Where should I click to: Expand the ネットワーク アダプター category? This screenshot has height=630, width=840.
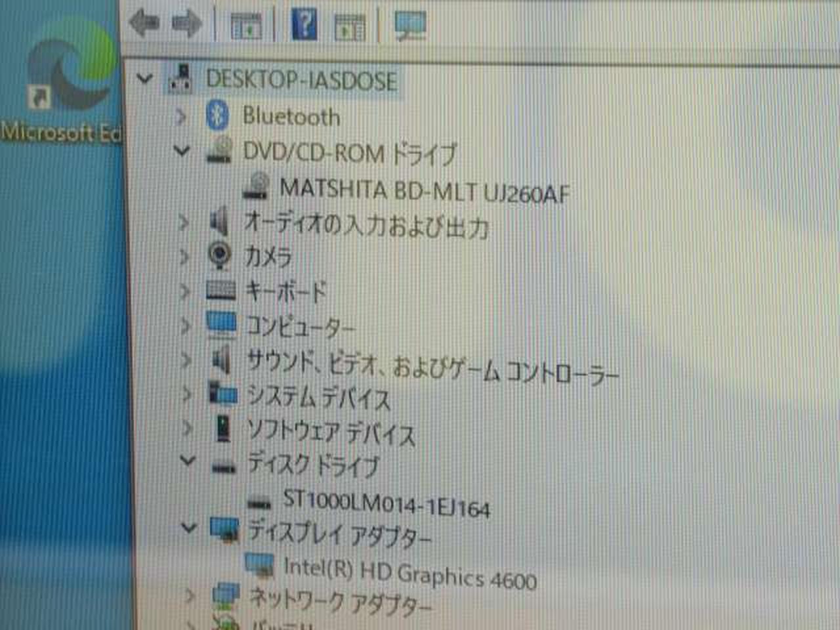(x=190, y=596)
